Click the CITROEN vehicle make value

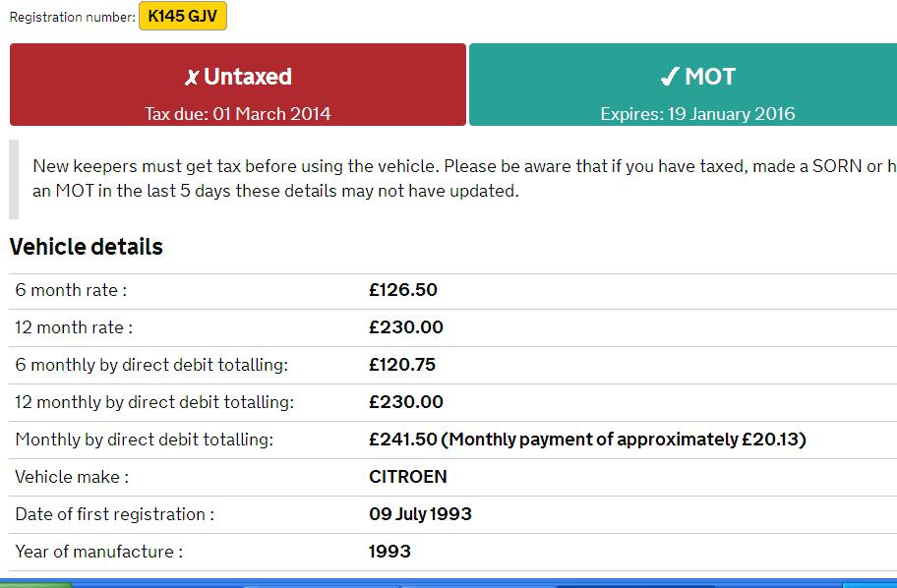click(408, 477)
